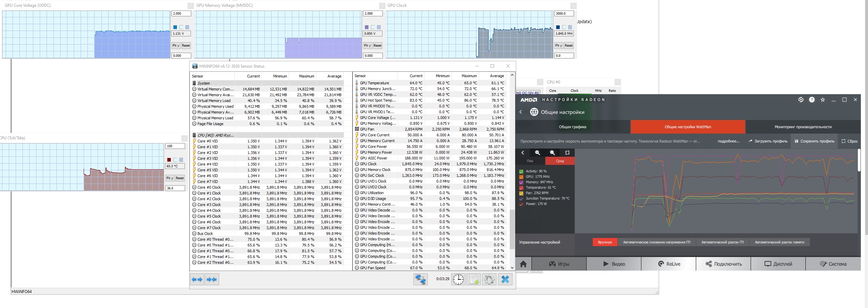The height and width of the screenshot is (308, 868).
Task: Zoom in on the WattMan graph
Action: [x=538, y=153]
